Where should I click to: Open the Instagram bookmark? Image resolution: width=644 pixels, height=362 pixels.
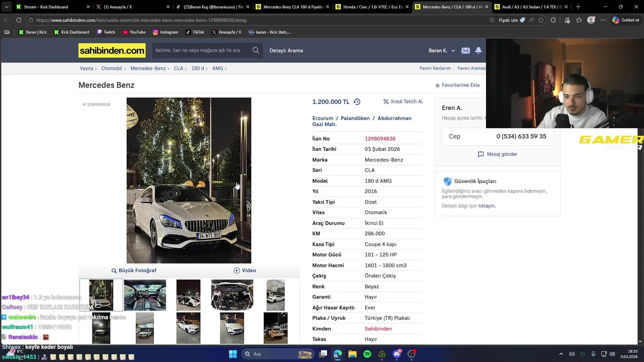165,32
